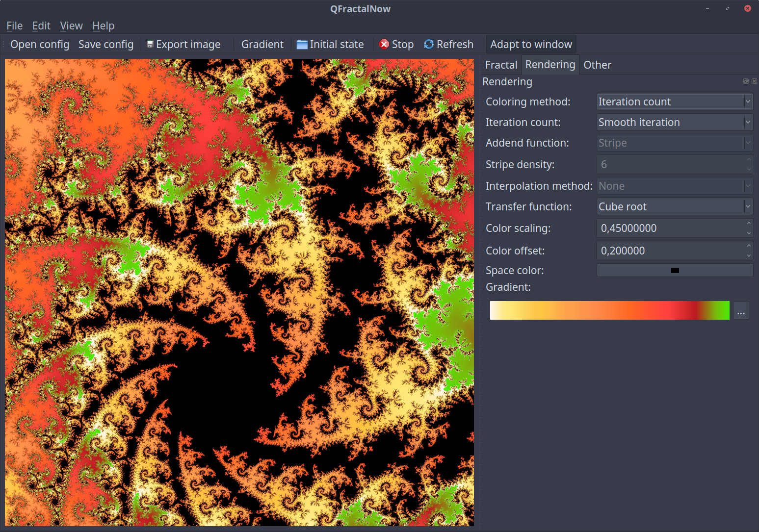Expand the Coloring method dropdown
The width and height of the screenshot is (759, 532).
point(675,101)
